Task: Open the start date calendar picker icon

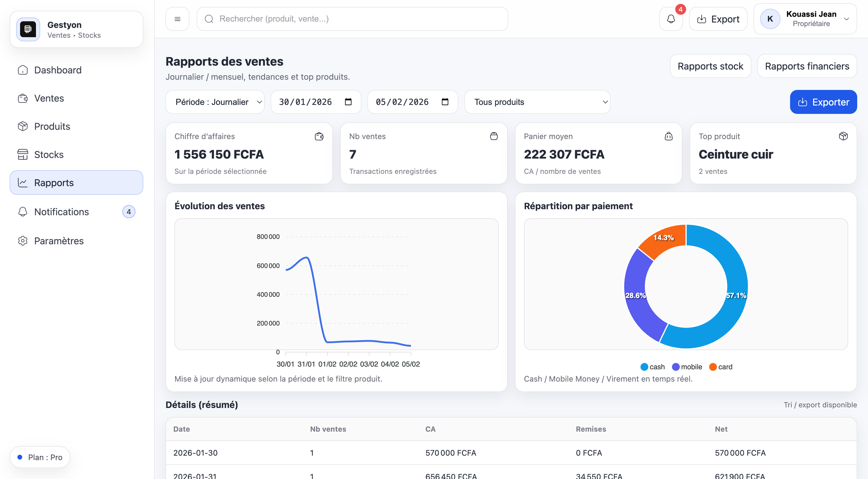Action: click(348, 102)
